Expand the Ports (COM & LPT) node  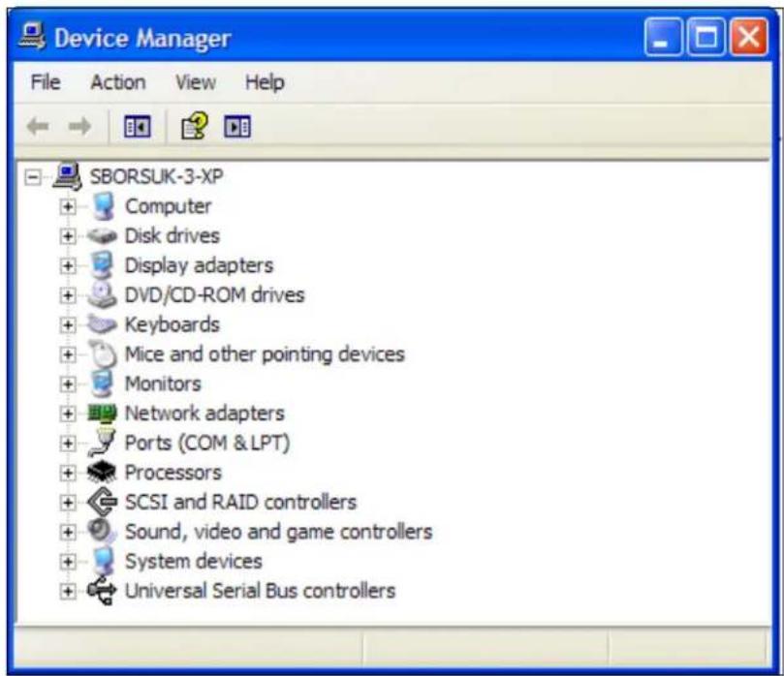click(68, 444)
